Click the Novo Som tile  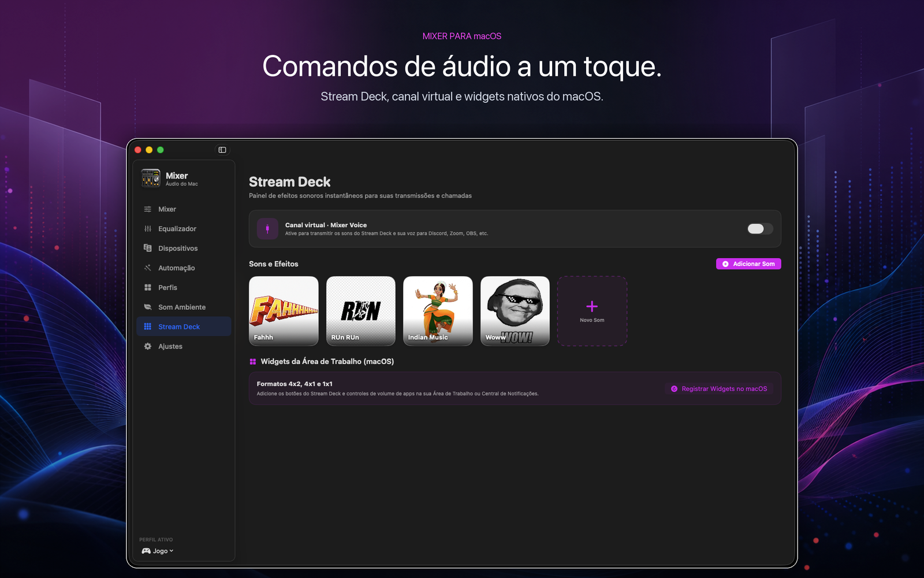tap(592, 311)
